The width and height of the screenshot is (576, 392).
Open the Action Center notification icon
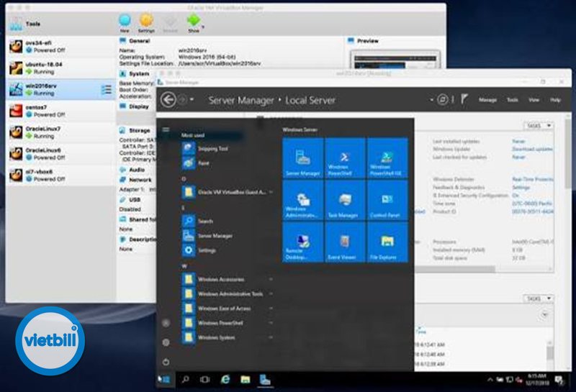click(x=559, y=380)
